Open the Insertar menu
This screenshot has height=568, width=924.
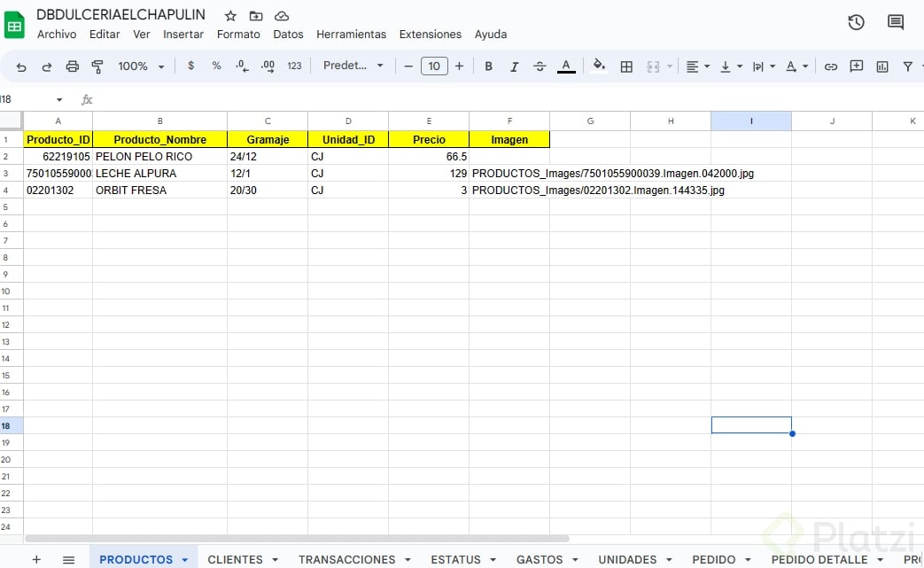tap(183, 34)
